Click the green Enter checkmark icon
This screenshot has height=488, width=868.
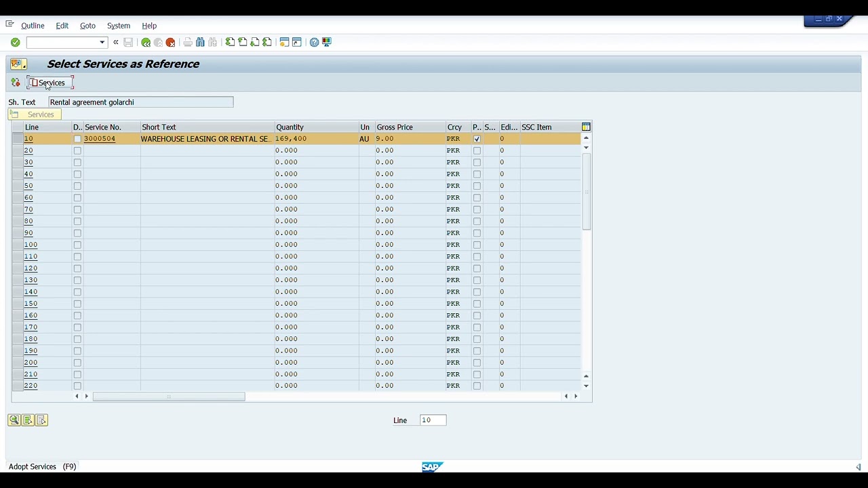coord(15,42)
